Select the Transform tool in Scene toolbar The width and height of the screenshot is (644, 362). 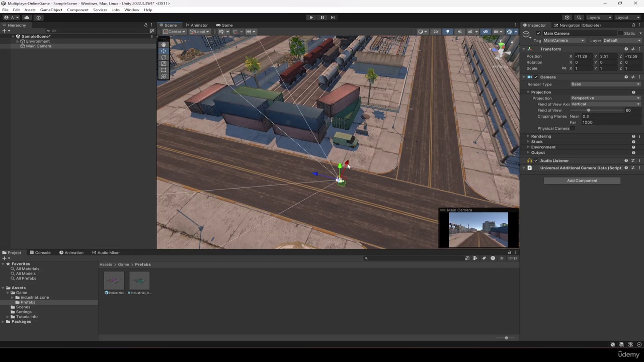164,76
